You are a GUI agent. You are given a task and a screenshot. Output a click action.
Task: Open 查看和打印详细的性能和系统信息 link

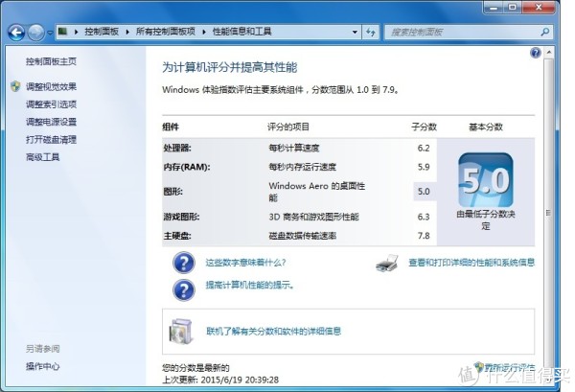tap(471, 263)
